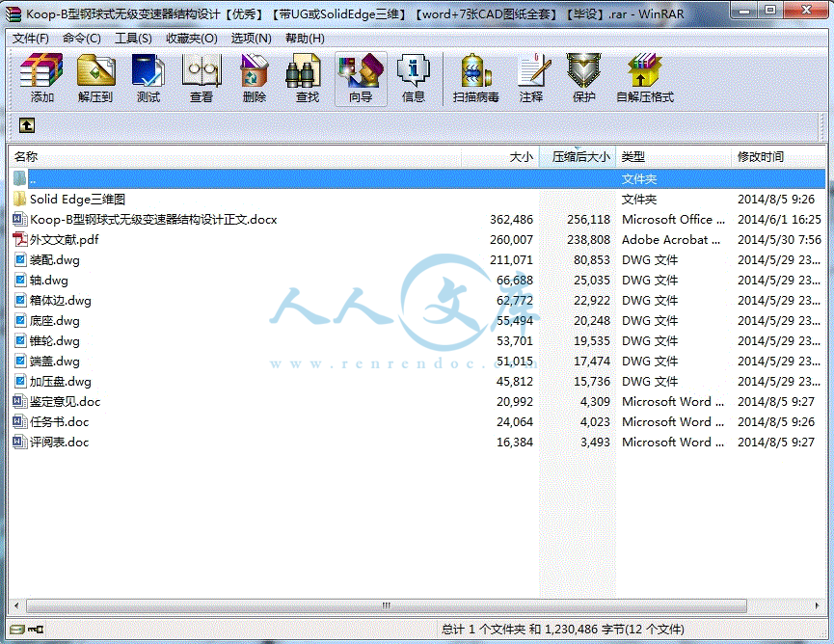Select the 锥轮.dwg file name
The width and height of the screenshot is (834, 644).
(x=55, y=341)
